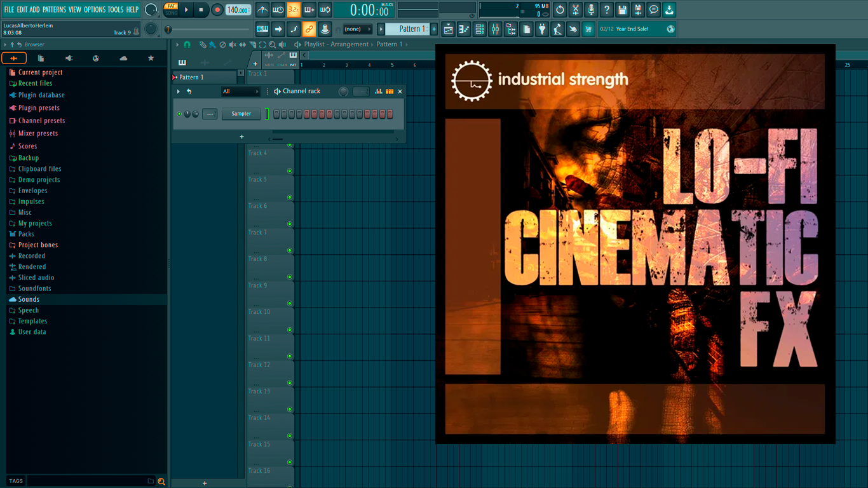Open tempo tapper icon

(557, 29)
